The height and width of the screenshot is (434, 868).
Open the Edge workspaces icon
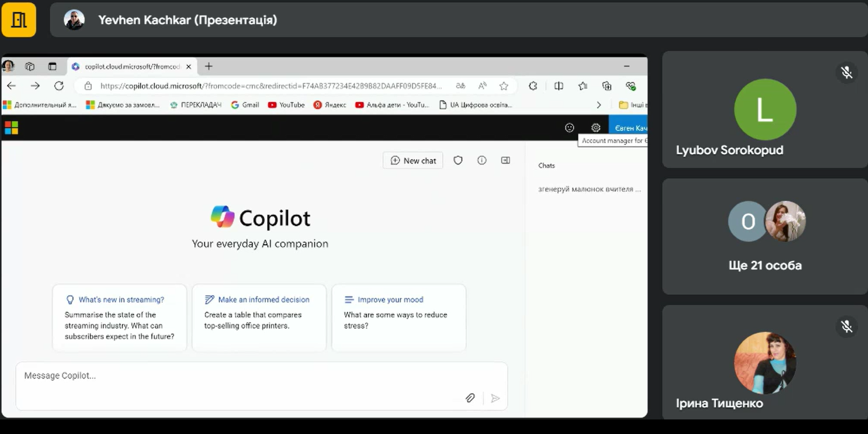click(30, 66)
